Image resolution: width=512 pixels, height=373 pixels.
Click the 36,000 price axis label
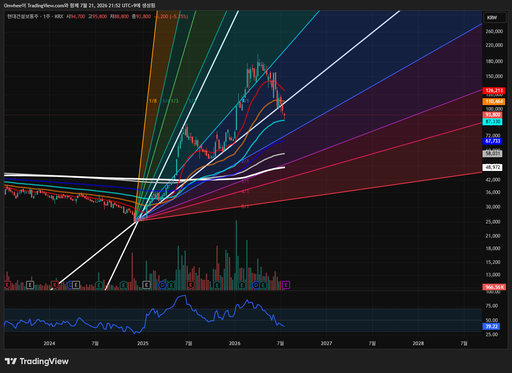(493, 192)
